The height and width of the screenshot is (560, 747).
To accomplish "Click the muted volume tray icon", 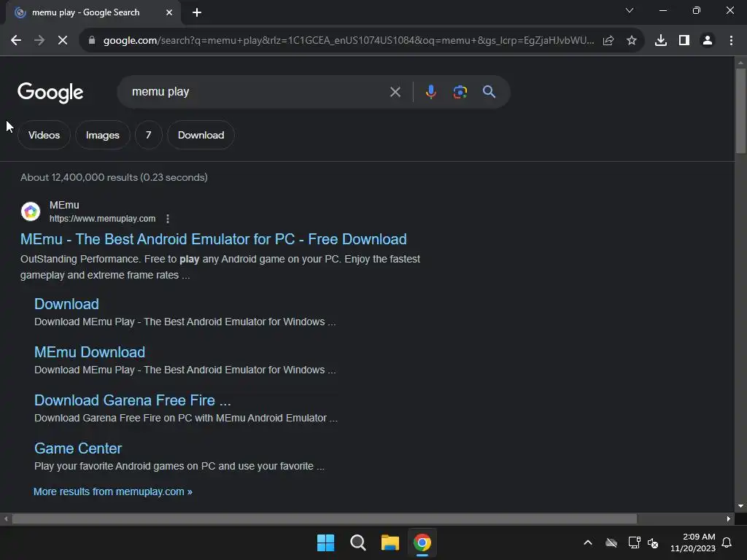I will click(x=653, y=542).
